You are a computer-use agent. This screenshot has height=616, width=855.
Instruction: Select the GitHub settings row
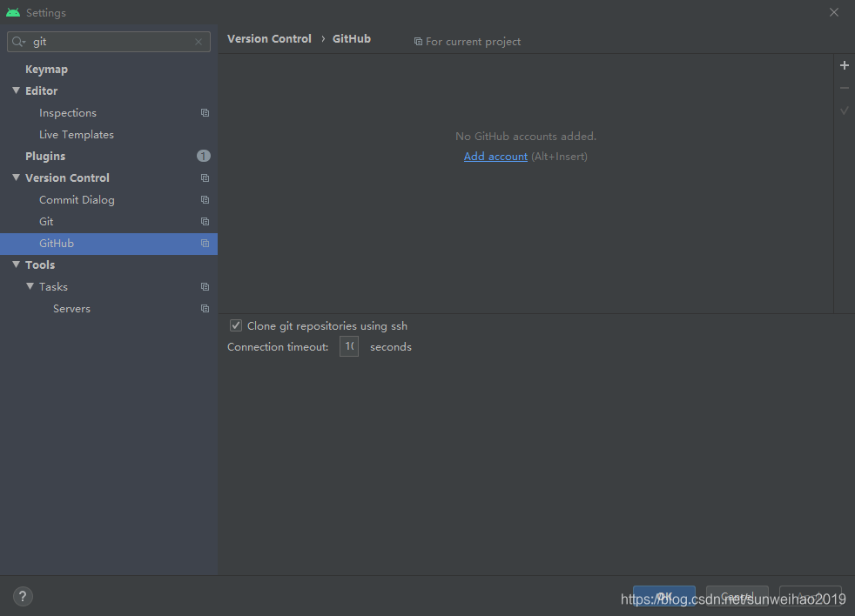[x=109, y=244]
